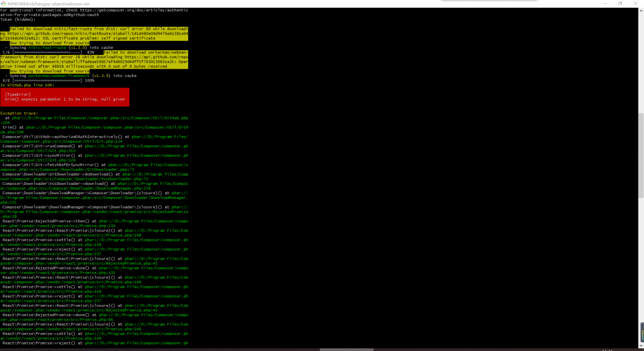Click the 'GitHub->authorizeOAuthInteractively()' trace line

tap(94, 139)
